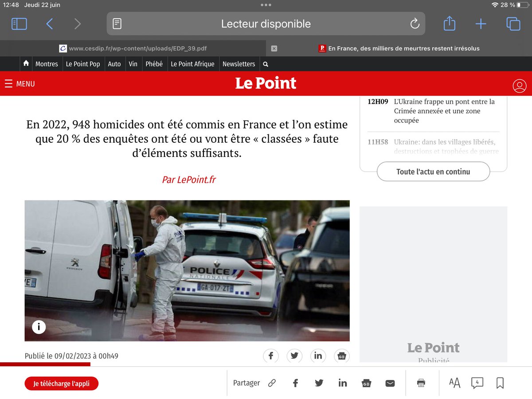The height and width of the screenshot is (399, 532).
Task: Share on Twitter in bottom bar
Action: (x=319, y=383)
